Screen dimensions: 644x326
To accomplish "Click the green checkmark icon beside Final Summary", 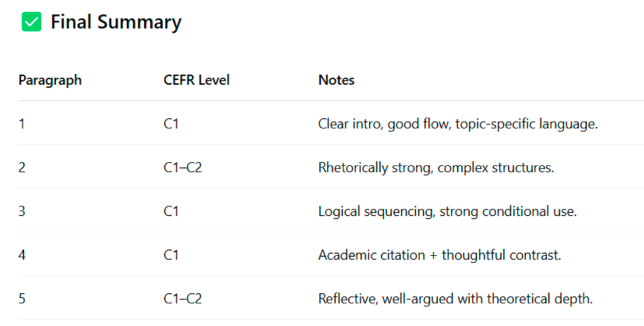I will point(31,23).
